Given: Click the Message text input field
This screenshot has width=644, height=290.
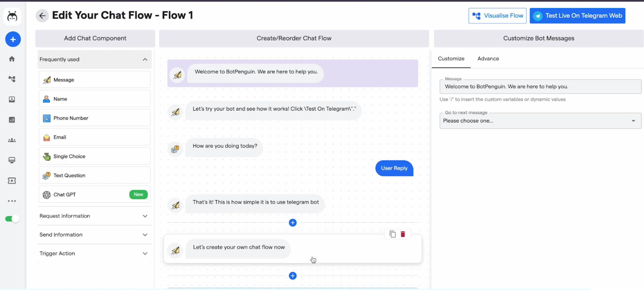Looking at the screenshot, I should [540, 86].
